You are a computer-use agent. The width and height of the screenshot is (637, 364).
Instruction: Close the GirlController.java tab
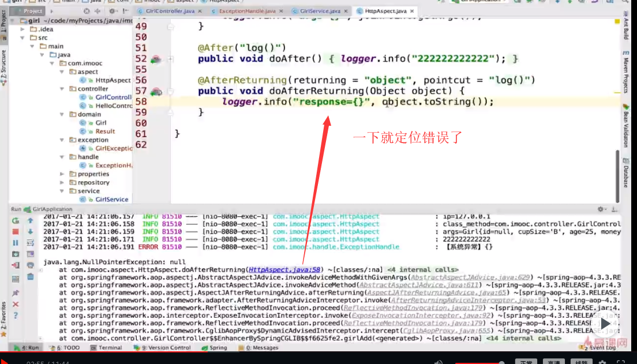coord(200,11)
